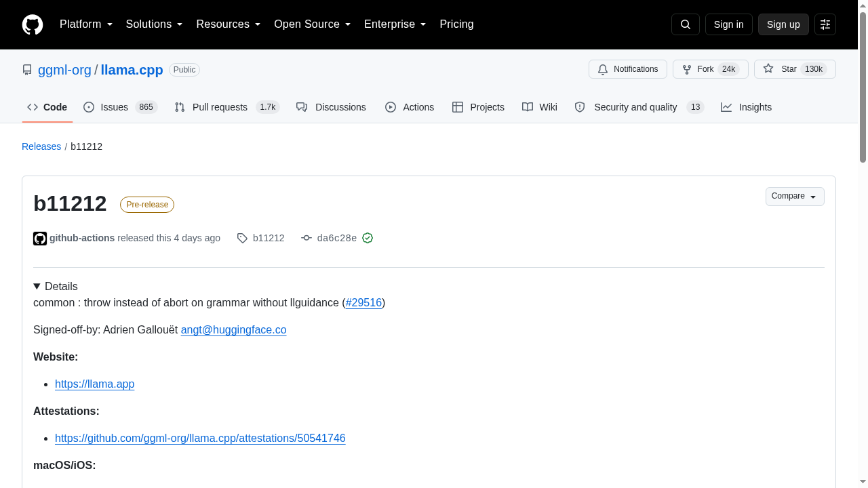Switch to the Issues tab

120,107
